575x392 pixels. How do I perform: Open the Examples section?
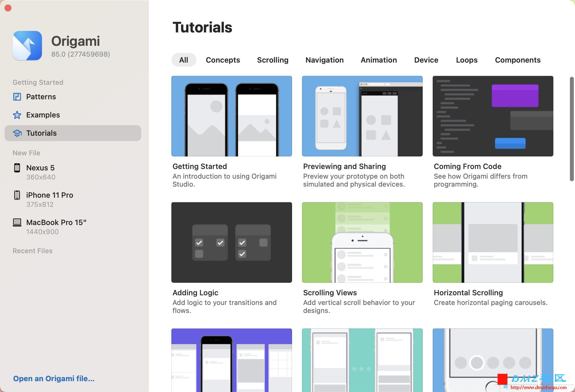pyautogui.click(x=73, y=115)
